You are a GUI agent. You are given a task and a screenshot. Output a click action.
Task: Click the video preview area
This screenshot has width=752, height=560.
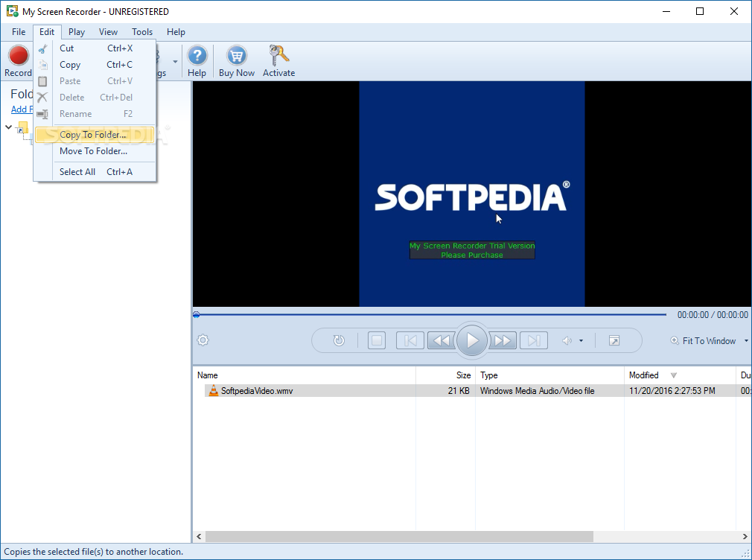472,194
